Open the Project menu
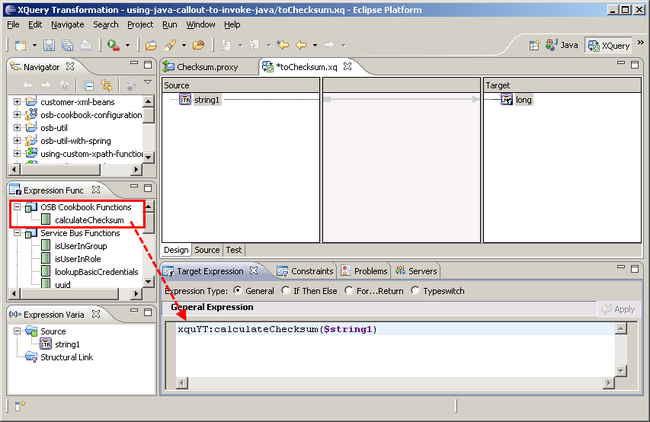650x422 pixels. pos(140,25)
